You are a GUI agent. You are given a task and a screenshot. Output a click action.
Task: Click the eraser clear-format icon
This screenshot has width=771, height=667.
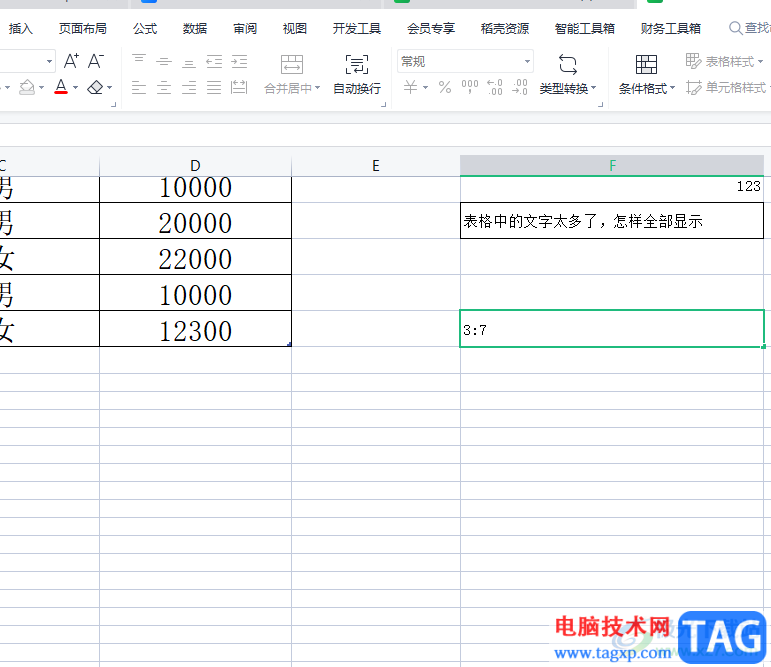(x=95, y=88)
